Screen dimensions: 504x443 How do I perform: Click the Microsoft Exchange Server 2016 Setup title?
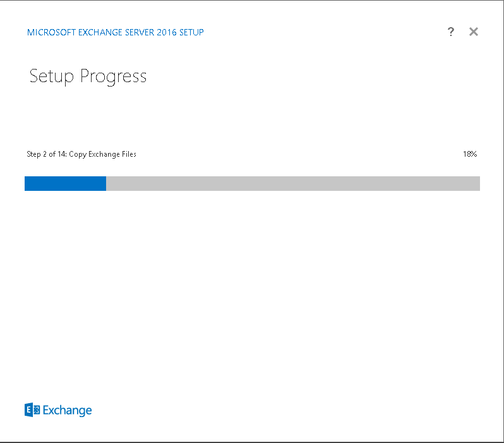[116, 32]
